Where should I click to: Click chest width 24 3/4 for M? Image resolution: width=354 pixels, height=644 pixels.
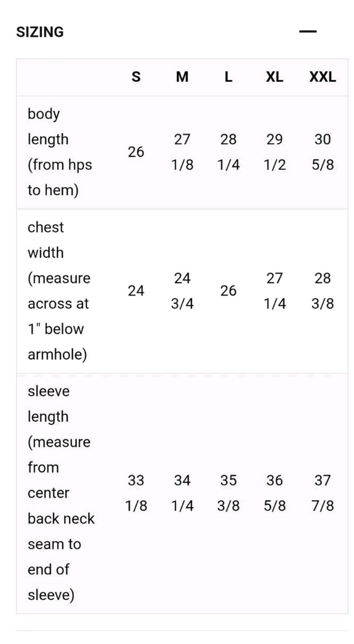pos(182,291)
